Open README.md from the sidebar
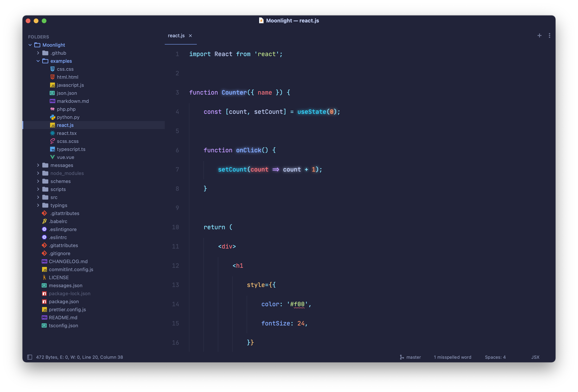 click(x=63, y=318)
